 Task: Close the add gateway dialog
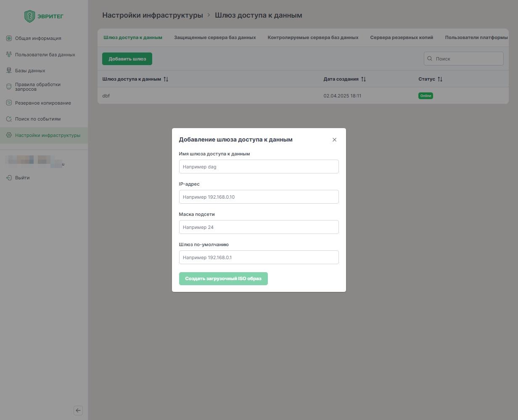coord(334,140)
